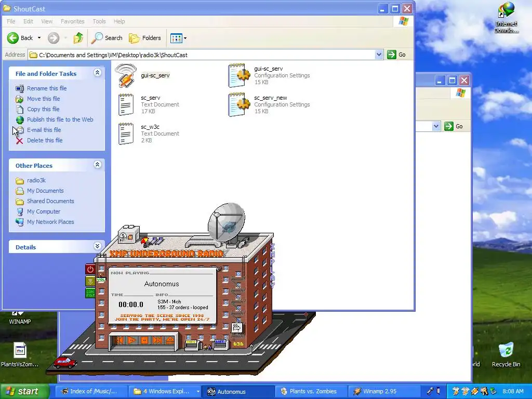Click the olive down-arrow minimize button on XMPlay
532x399 pixels.
click(x=90, y=281)
